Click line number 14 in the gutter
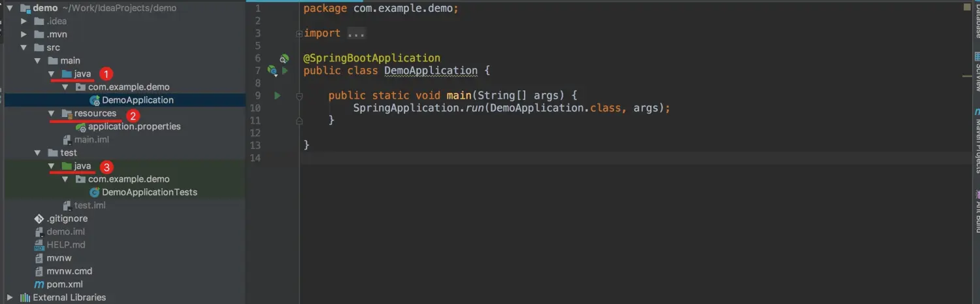980x304 pixels. point(255,158)
